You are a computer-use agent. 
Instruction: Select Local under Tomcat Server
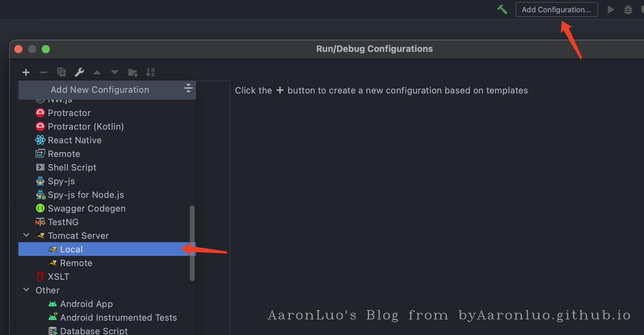tap(107, 249)
